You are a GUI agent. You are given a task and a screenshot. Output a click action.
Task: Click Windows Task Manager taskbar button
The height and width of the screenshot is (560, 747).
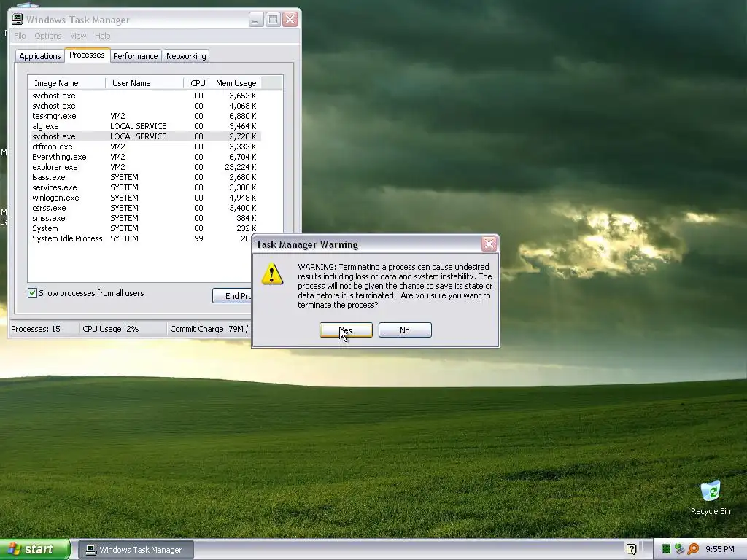136,550
